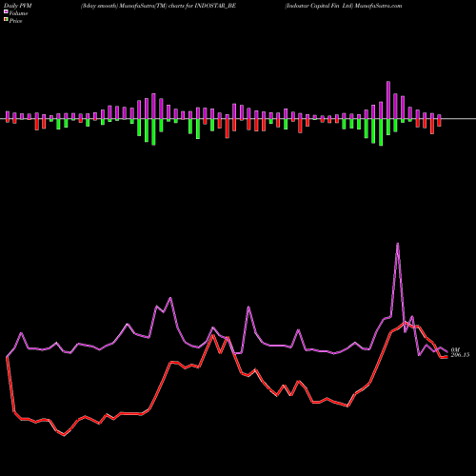Select the Price legend label
This screenshot has width=476, height=476.
pyautogui.click(x=15, y=21)
